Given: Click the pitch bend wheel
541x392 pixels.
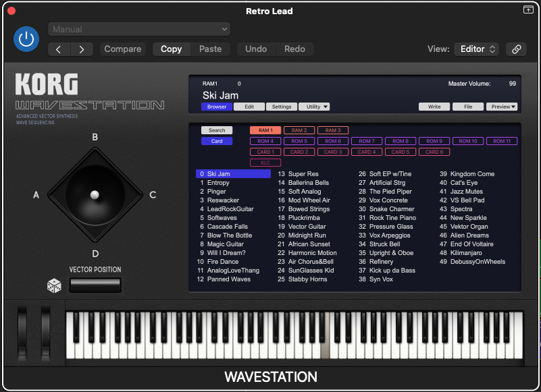Looking at the screenshot, I should [x=22, y=333].
